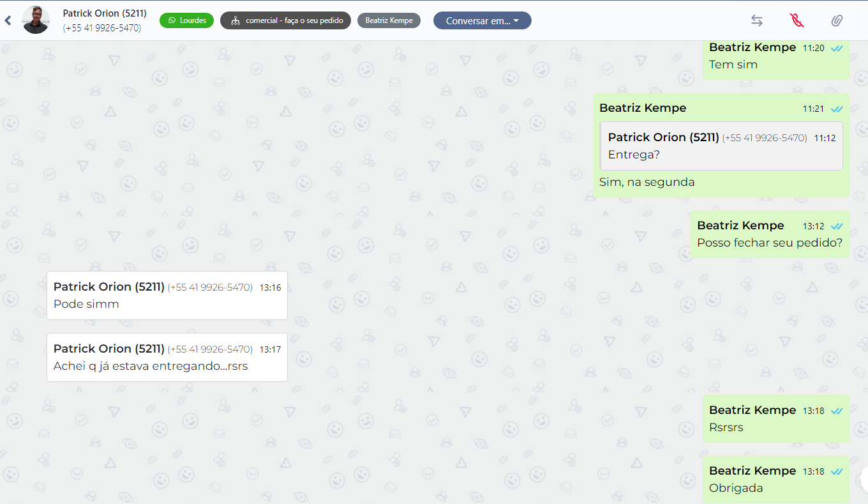Click the double-check icon on Tem sim message

[x=837, y=48]
